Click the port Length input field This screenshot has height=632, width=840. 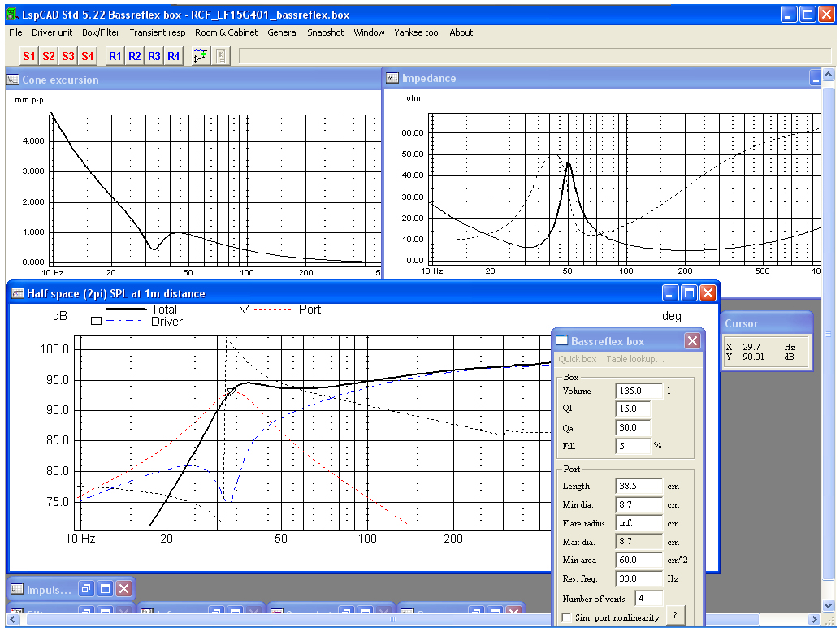tap(639, 486)
